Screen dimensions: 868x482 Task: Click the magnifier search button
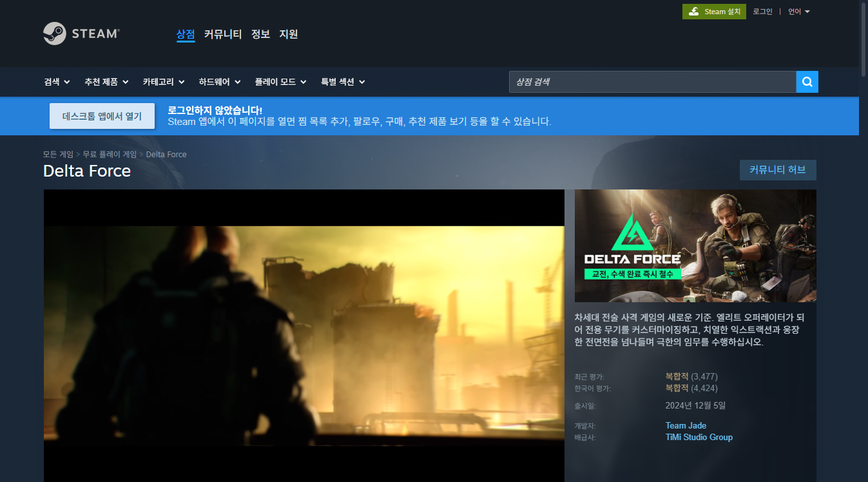[x=807, y=82]
